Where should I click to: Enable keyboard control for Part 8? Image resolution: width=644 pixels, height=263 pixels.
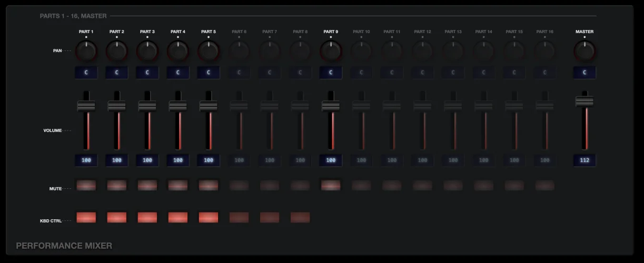pyautogui.click(x=300, y=217)
